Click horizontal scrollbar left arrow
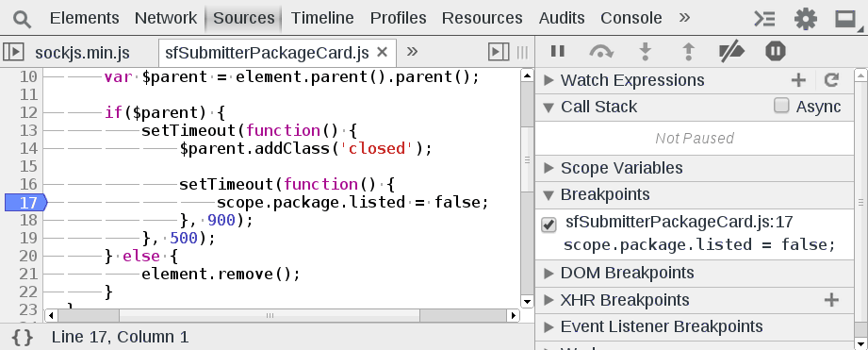The height and width of the screenshot is (350, 868). (51, 316)
